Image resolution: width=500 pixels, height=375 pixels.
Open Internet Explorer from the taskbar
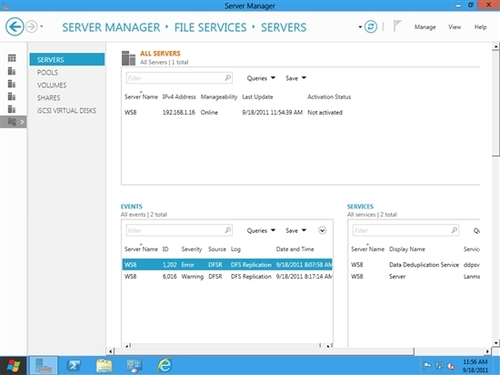click(x=165, y=365)
